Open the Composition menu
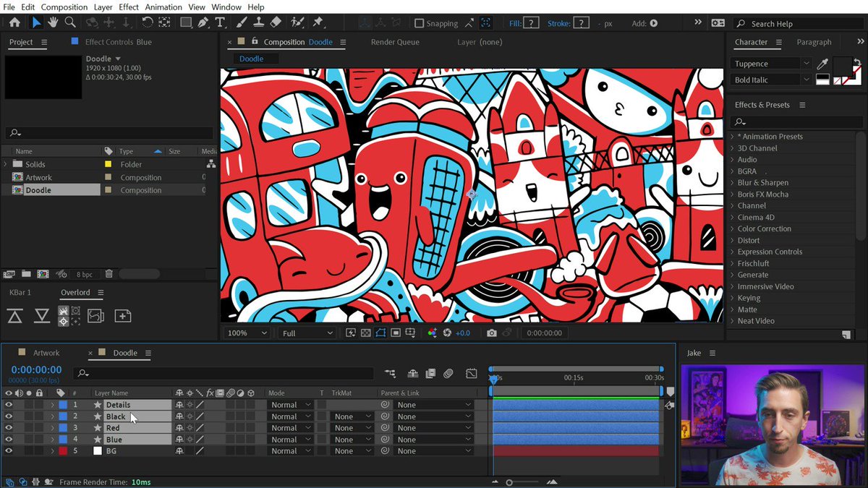Screen dimensions: 868x488 [64, 7]
